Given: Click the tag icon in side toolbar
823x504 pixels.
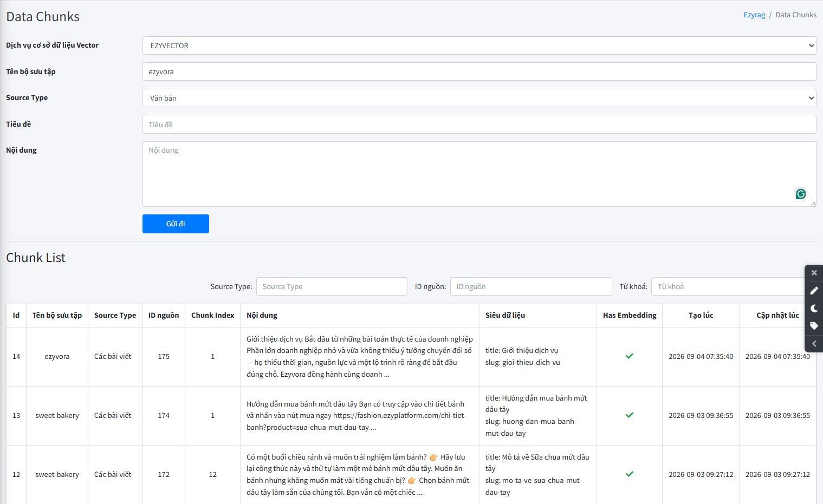Looking at the screenshot, I should (814, 326).
